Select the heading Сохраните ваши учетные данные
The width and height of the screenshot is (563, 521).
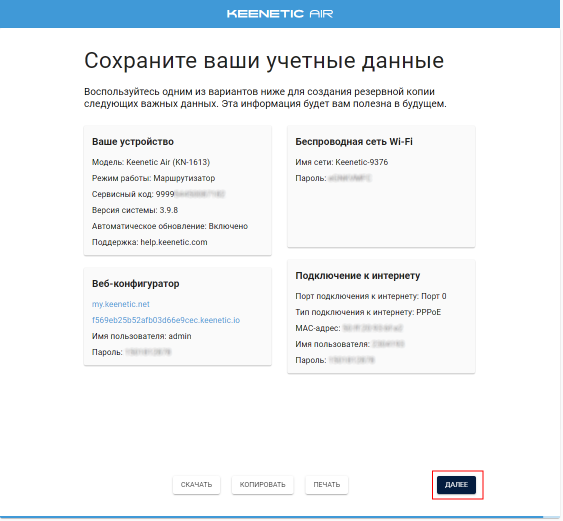coord(264,60)
